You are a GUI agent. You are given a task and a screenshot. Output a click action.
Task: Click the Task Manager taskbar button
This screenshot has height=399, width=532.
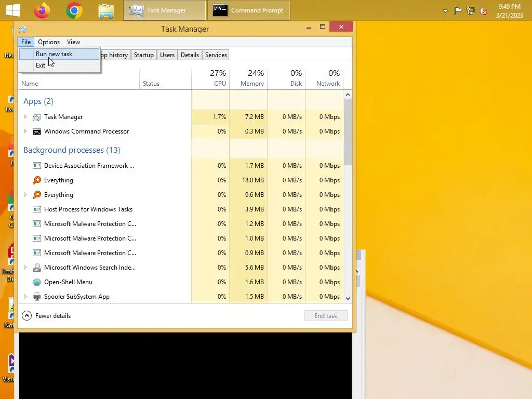pyautogui.click(x=165, y=10)
